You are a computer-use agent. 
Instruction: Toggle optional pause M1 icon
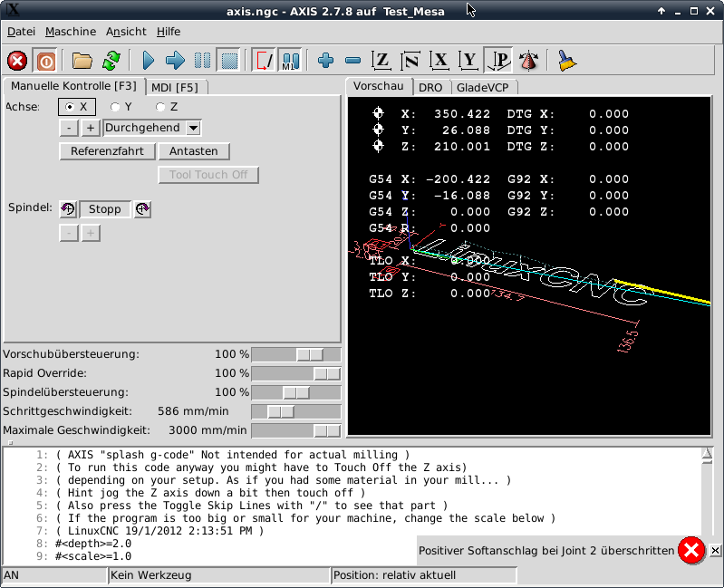pos(291,61)
